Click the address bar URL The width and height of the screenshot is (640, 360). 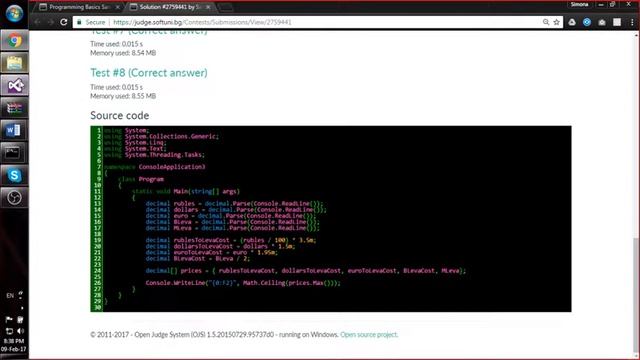202,22
